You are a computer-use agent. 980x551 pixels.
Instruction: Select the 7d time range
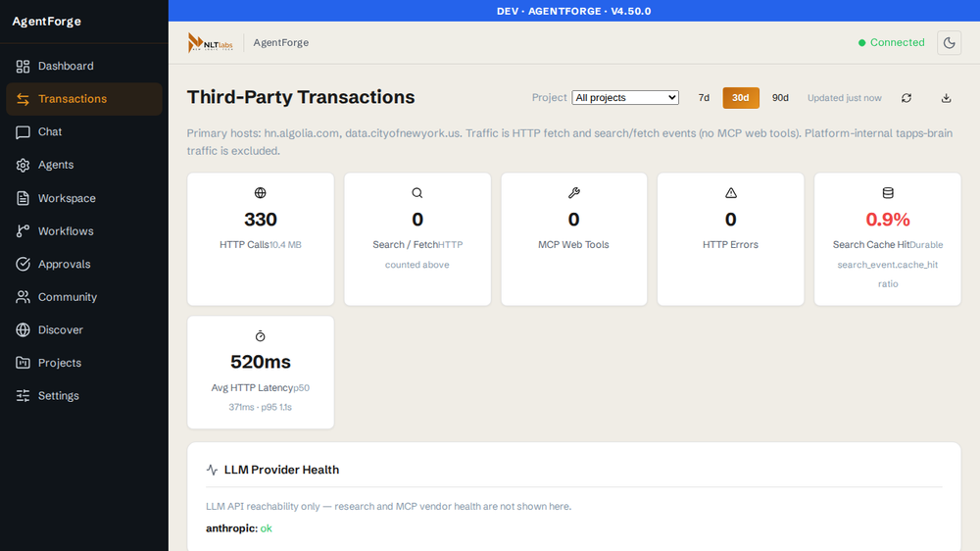(x=704, y=98)
